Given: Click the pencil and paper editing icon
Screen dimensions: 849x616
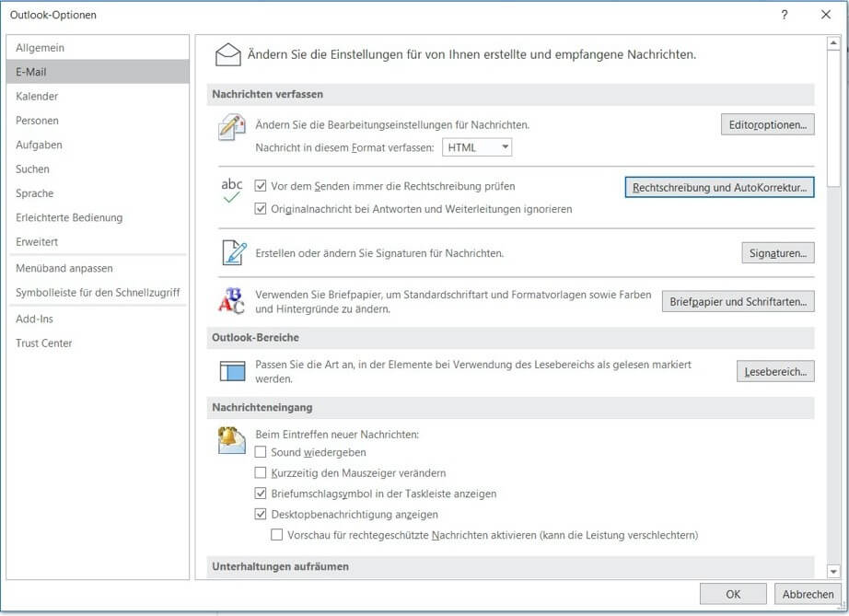Looking at the screenshot, I should (231, 128).
